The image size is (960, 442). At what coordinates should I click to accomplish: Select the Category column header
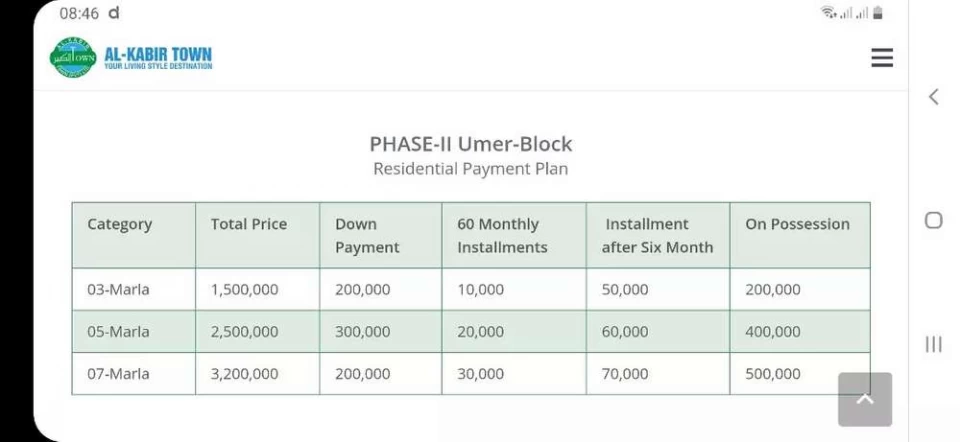[x=120, y=224]
